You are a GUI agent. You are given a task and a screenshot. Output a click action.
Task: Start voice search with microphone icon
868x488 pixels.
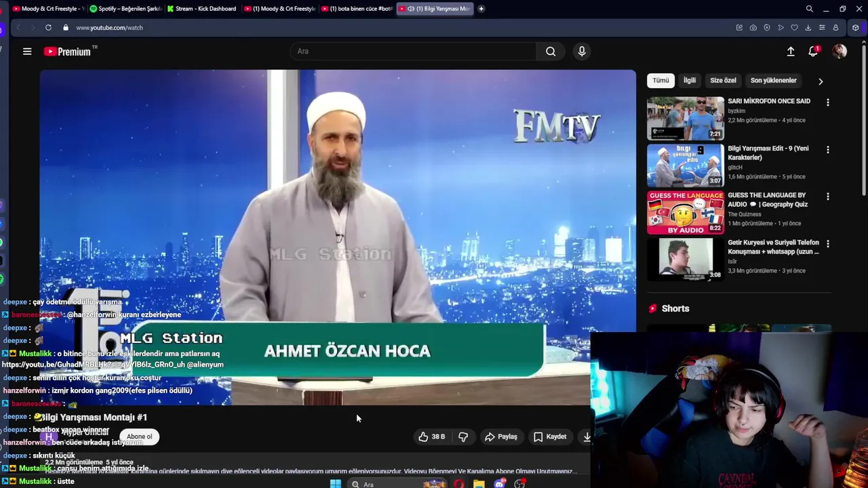click(582, 52)
